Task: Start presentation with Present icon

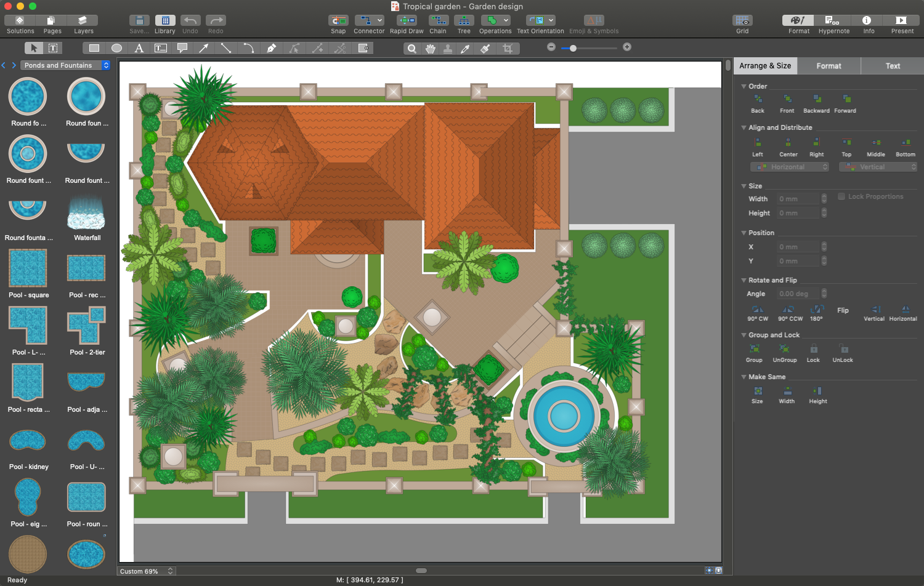Action: (x=902, y=21)
